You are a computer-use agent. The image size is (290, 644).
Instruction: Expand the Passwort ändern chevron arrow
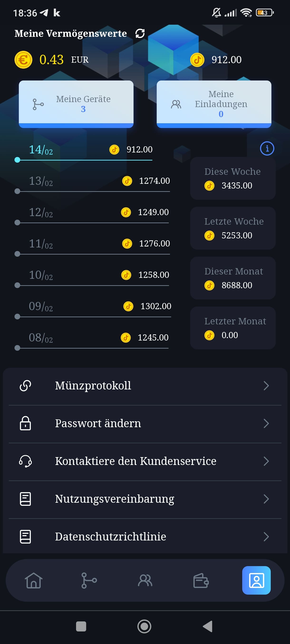[266, 423]
